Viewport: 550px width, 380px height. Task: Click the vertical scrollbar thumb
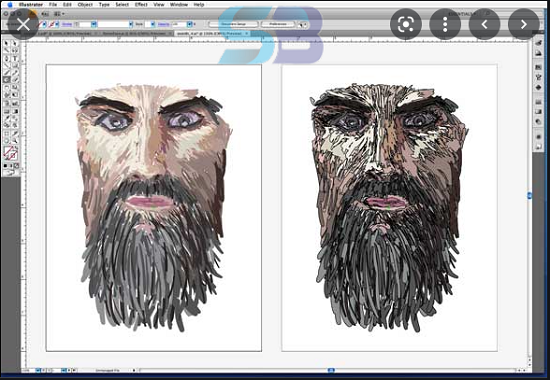(x=529, y=195)
